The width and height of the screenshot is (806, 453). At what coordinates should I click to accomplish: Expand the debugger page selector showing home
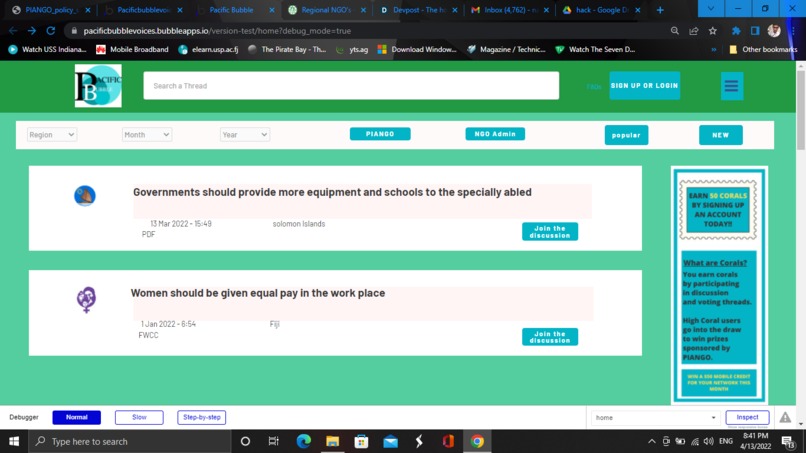click(x=655, y=418)
